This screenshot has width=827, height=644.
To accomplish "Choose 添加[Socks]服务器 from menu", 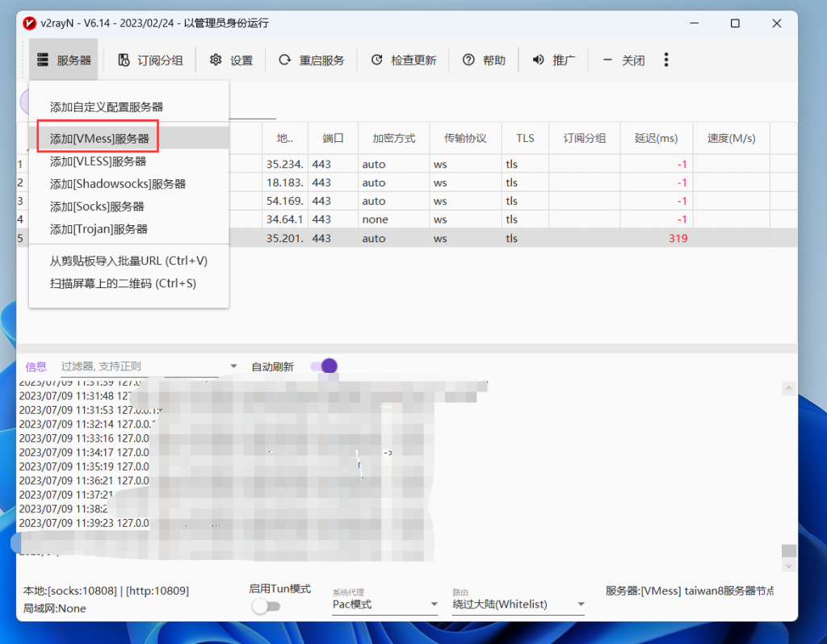I will [128, 207].
